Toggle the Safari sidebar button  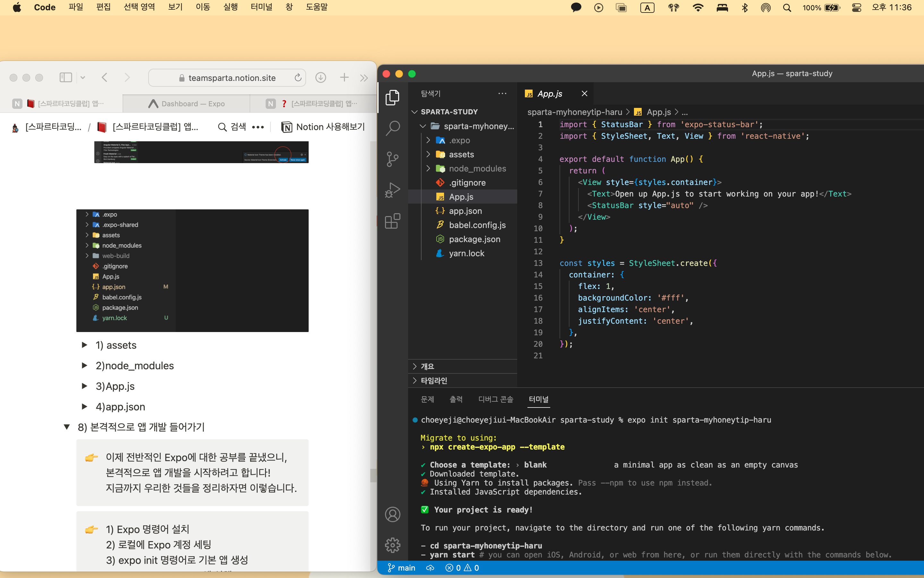click(x=66, y=78)
